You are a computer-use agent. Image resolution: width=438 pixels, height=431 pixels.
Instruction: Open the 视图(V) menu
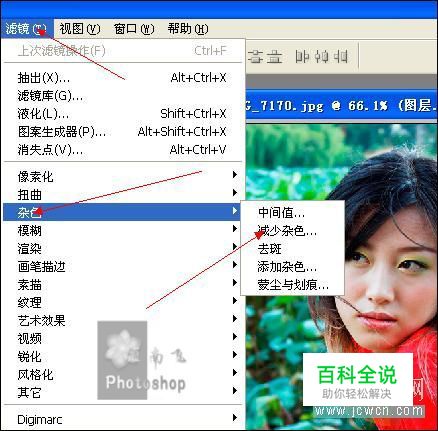click(80, 29)
